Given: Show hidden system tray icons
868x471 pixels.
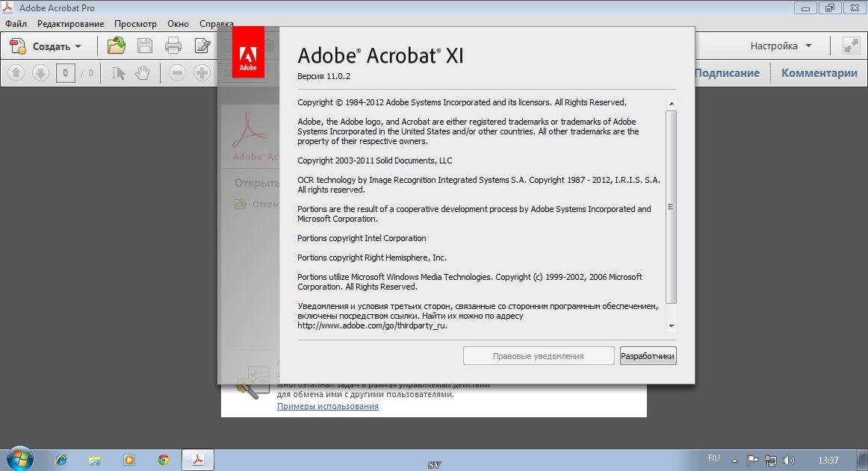Looking at the screenshot, I should [734, 460].
